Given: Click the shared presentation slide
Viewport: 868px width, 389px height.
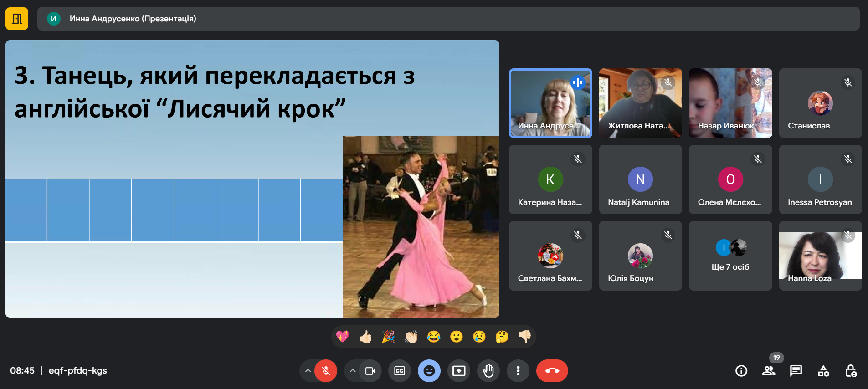Looking at the screenshot, I should (252, 179).
